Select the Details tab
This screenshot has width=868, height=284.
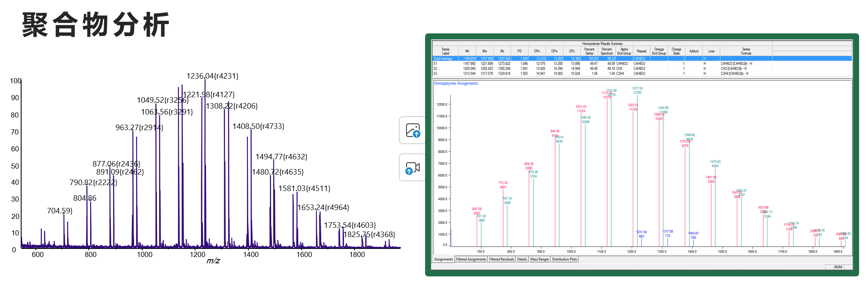pyautogui.click(x=522, y=259)
